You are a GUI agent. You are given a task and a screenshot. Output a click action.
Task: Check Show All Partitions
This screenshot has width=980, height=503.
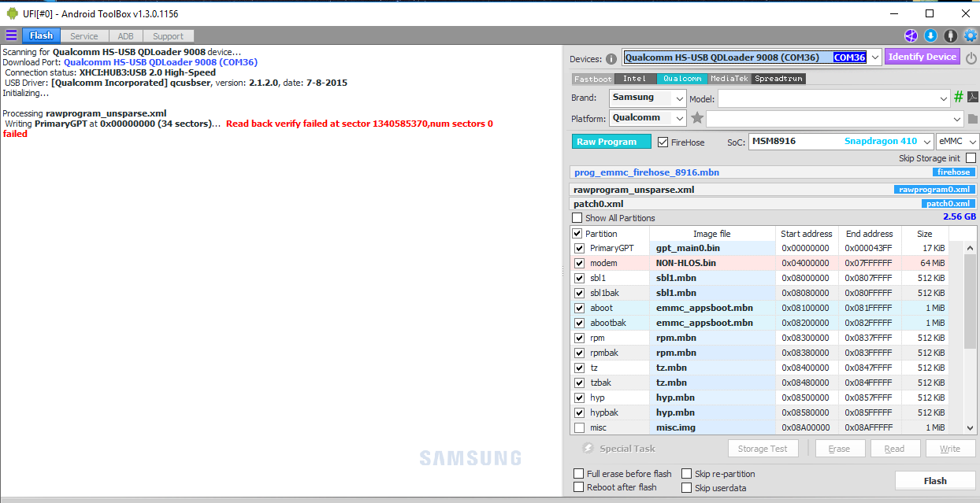click(x=577, y=218)
